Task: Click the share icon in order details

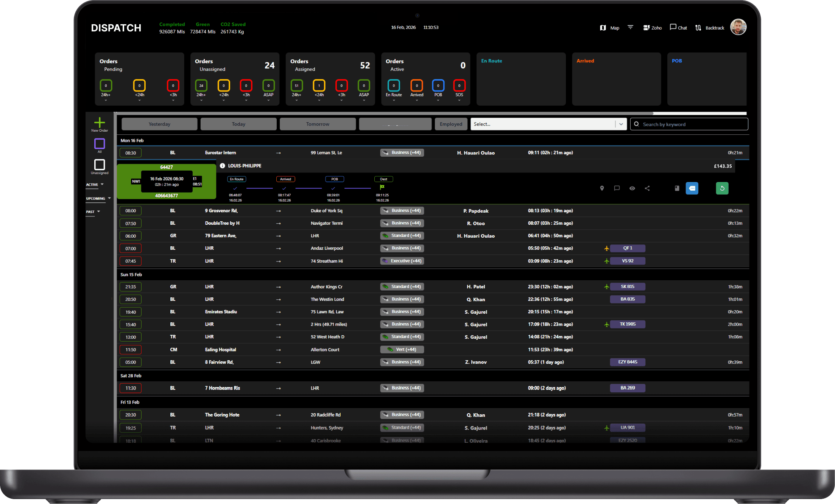Action: [x=647, y=188]
